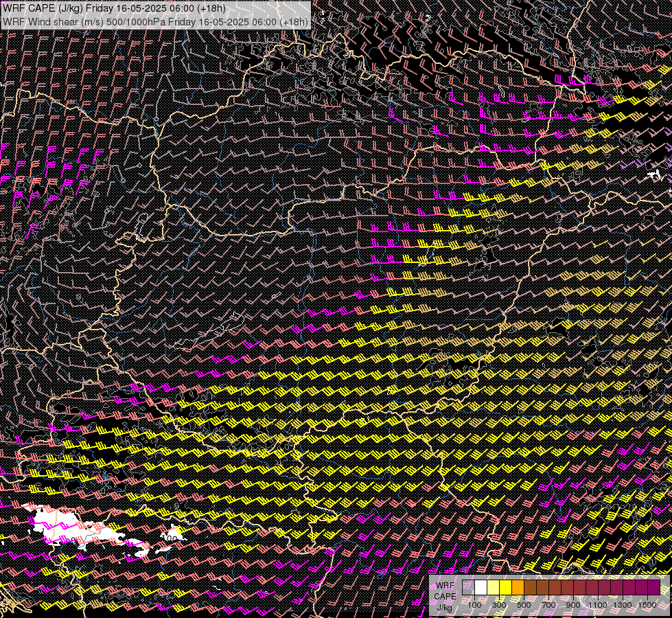Click the "CAPE" label in legend
The height and width of the screenshot is (618, 672).
click(x=445, y=597)
